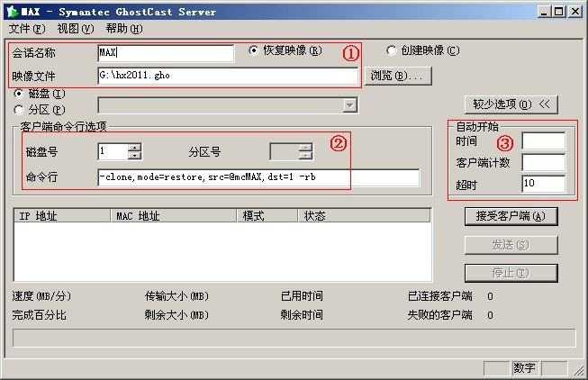Image resolution: width=588 pixels, height=380 pixels.
Task: Click the 自动开始 时间 input field
Action: [543, 141]
